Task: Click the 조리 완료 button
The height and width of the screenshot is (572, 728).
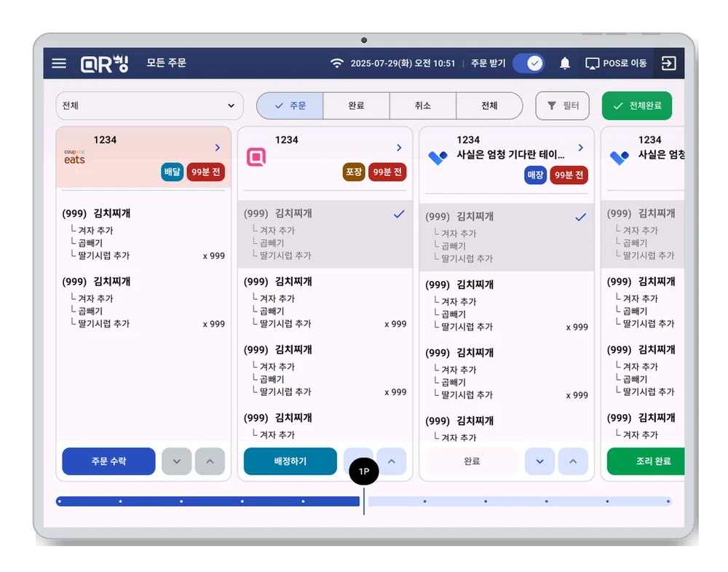Action: point(646,461)
